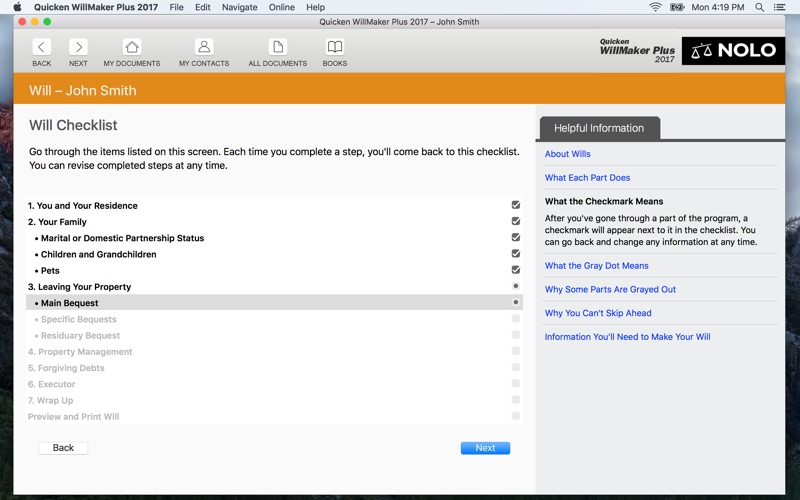Click the Spotlight search magnifier icon
This screenshot has height=500, width=800.
[x=760, y=7]
